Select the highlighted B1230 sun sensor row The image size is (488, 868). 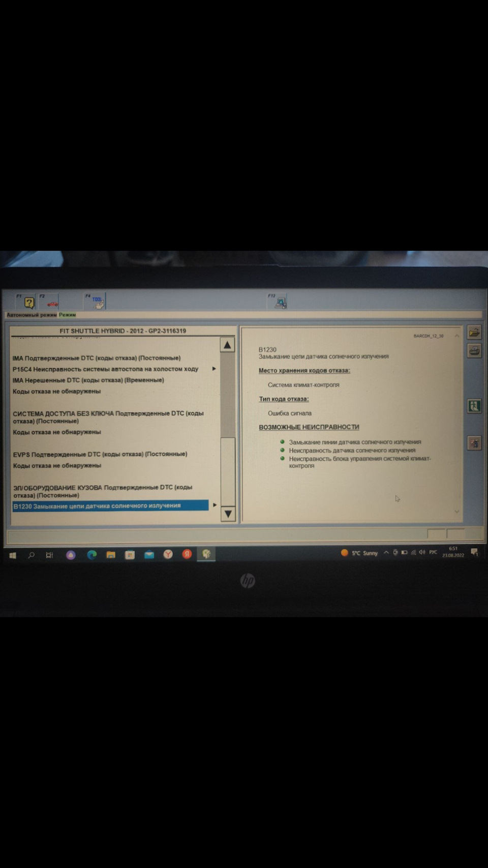(110, 506)
